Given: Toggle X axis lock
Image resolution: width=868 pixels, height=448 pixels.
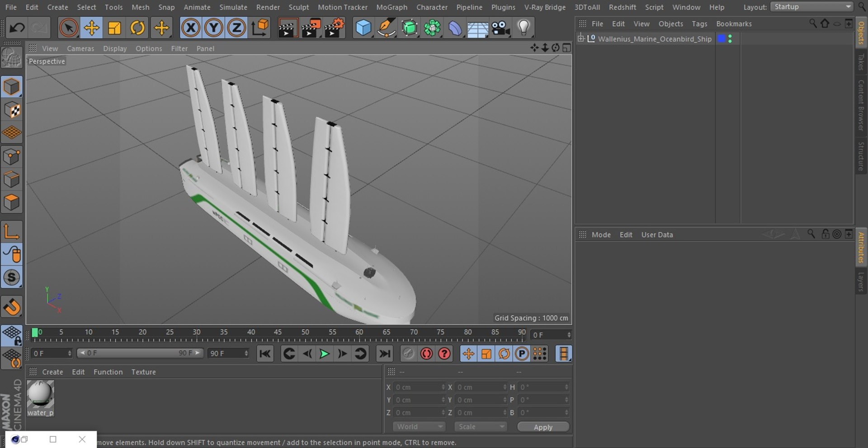Looking at the screenshot, I should [191, 28].
